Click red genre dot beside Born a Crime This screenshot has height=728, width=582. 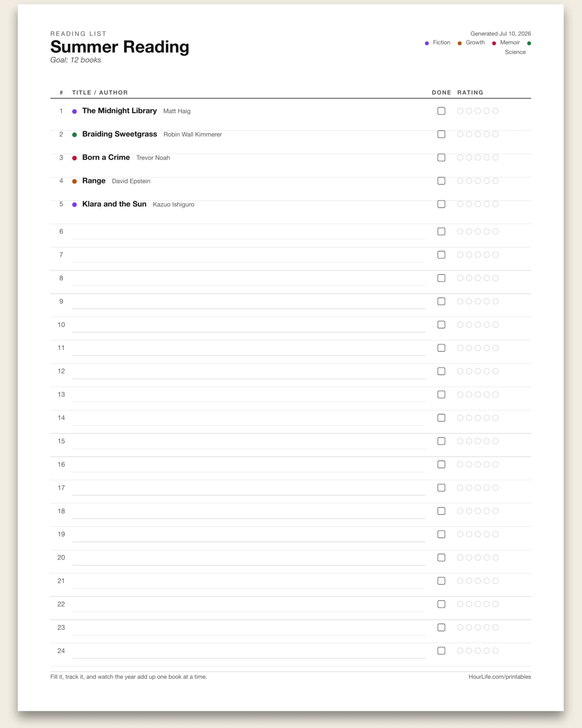(75, 158)
